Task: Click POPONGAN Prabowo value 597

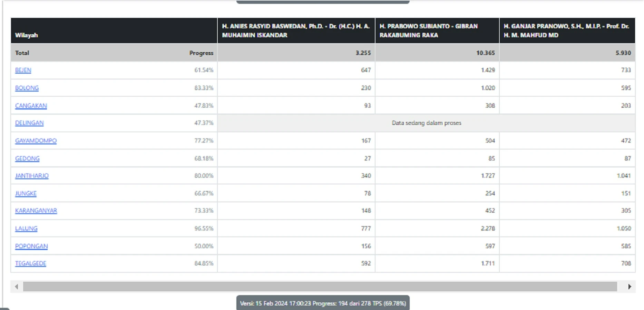Action: coord(490,246)
